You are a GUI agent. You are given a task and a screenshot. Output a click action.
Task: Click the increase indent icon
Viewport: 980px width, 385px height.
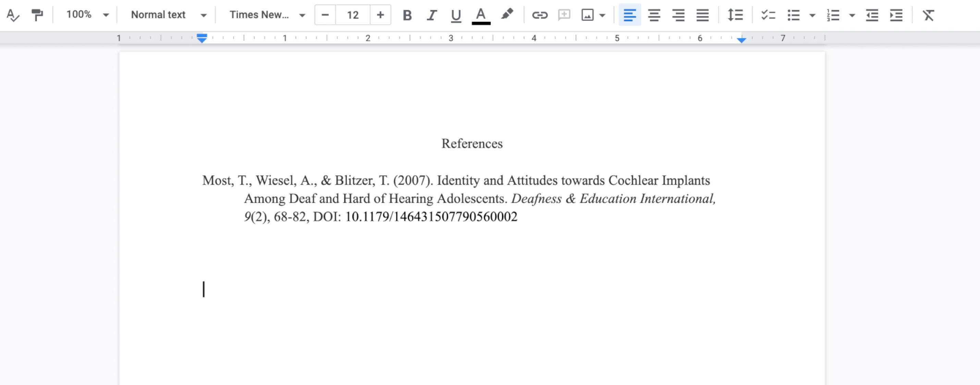click(896, 15)
